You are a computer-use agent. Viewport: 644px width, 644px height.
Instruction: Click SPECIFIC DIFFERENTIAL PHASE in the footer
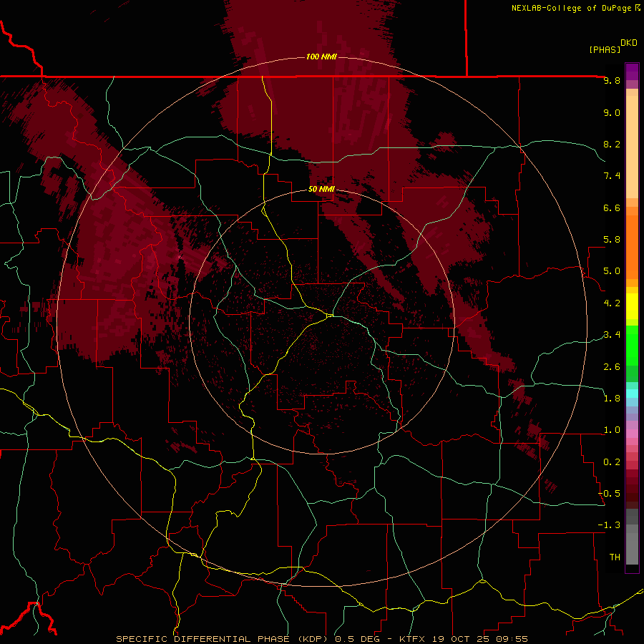204,639
